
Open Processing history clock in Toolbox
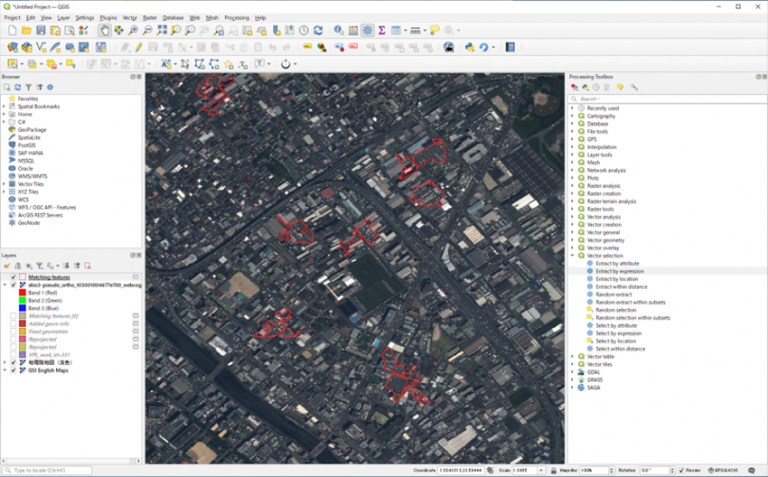click(596, 87)
